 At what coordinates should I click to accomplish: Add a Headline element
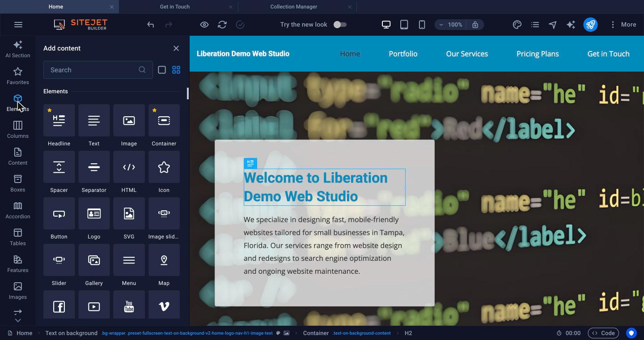[x=59, y=121]
